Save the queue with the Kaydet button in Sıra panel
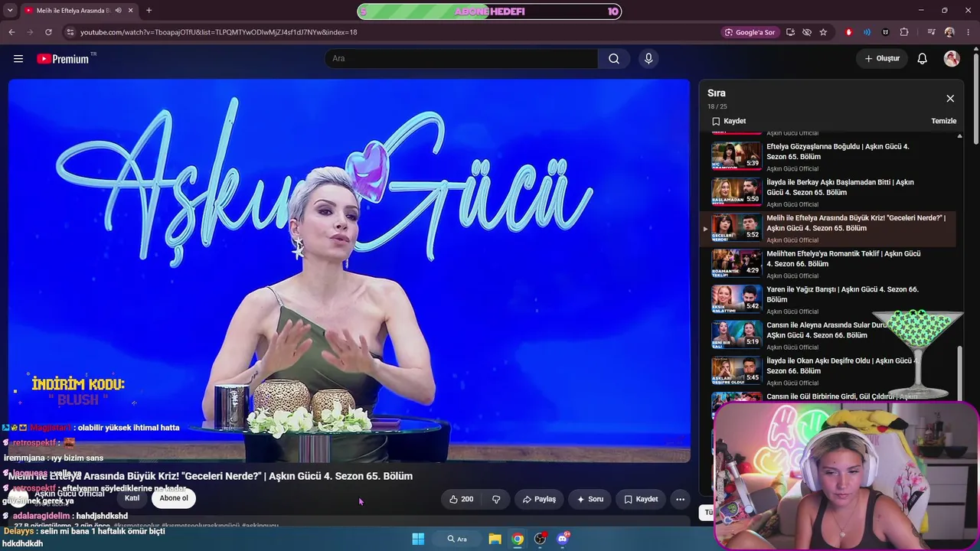Viewport: 980px width, 551px height. click(x=729, y=121)
